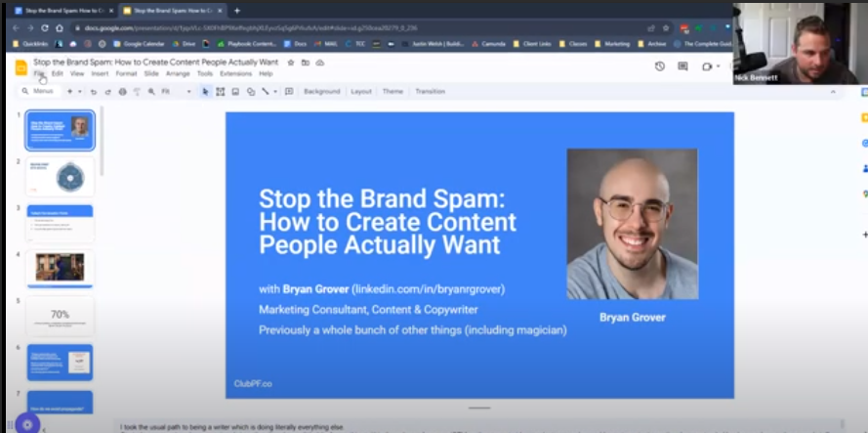The height and width of the screenshot is (433, 868).
Task: Click the Redo arrow in toolbar
Action: (x=108, y=92)
